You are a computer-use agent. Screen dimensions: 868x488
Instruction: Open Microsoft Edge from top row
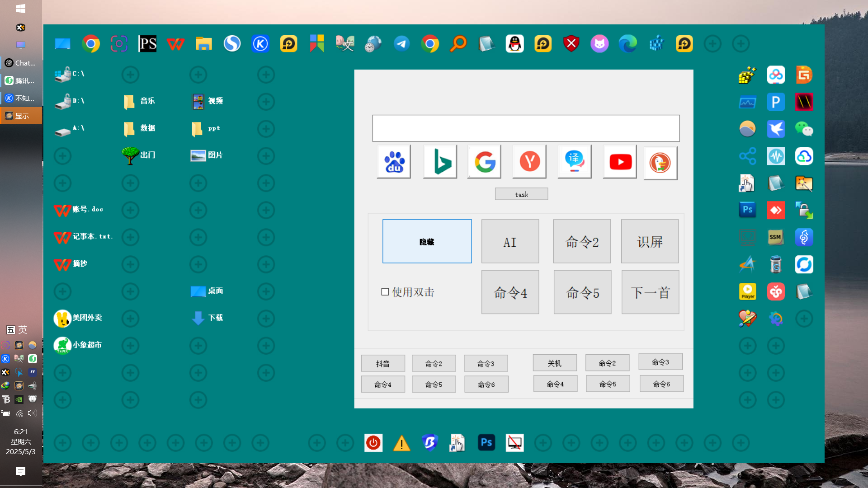[627, 44]
